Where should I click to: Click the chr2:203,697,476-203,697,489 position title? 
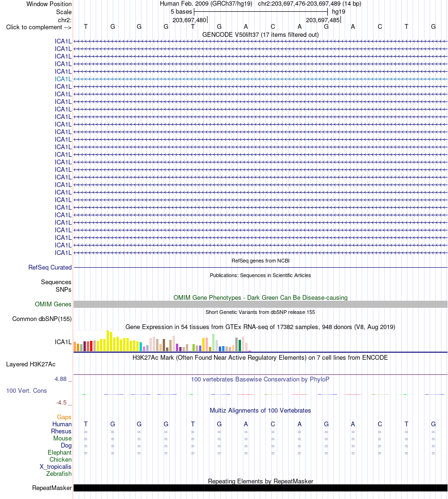tap(309, 4)
